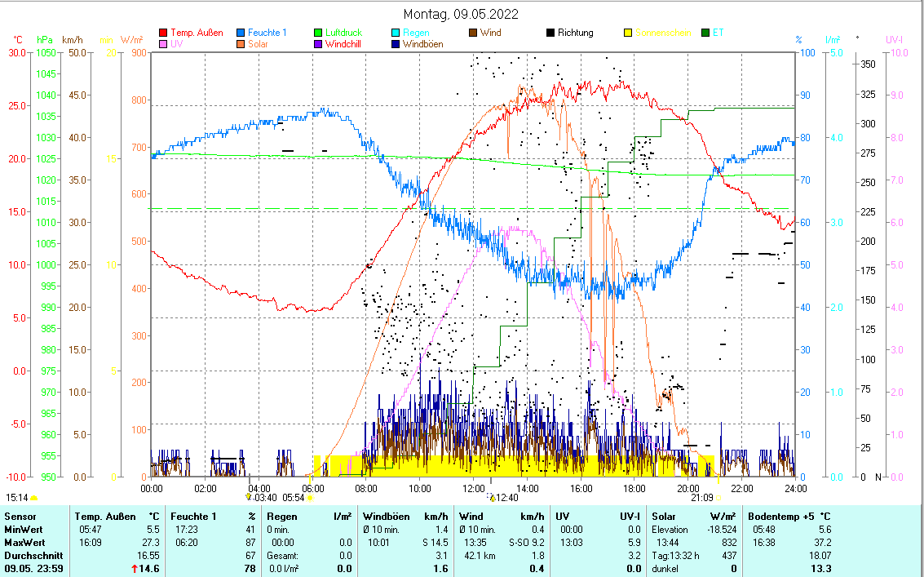The width and height of the screenshot is (924, 577).
Task: Click the blue Feuchte 1 legend square
Action: (241, 33)
